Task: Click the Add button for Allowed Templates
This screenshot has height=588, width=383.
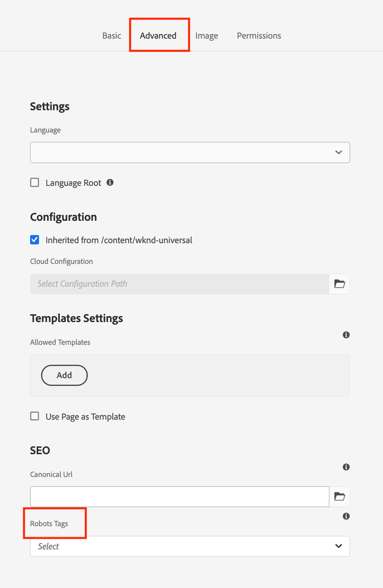Action: (x=64, y=375)
